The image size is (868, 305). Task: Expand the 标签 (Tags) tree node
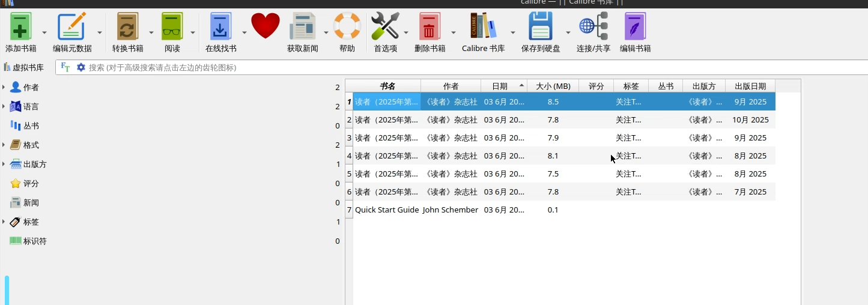(4, 222)
